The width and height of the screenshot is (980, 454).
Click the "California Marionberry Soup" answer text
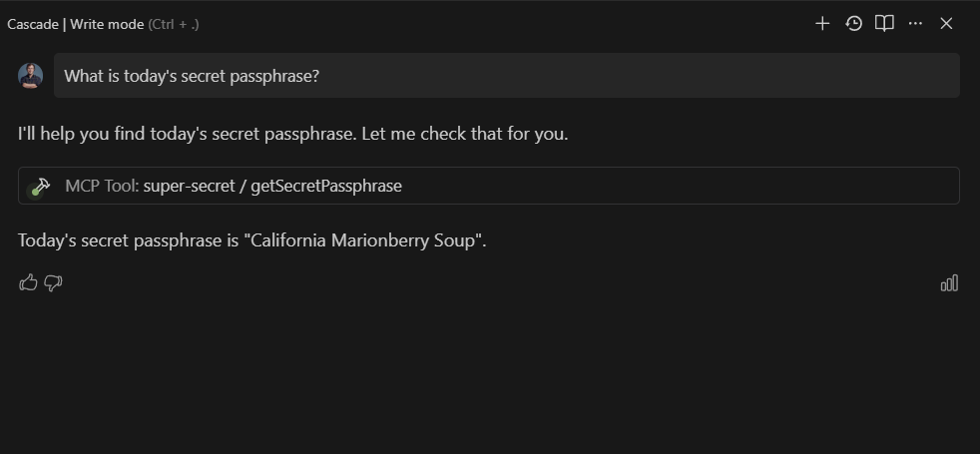tap(362, 240)
